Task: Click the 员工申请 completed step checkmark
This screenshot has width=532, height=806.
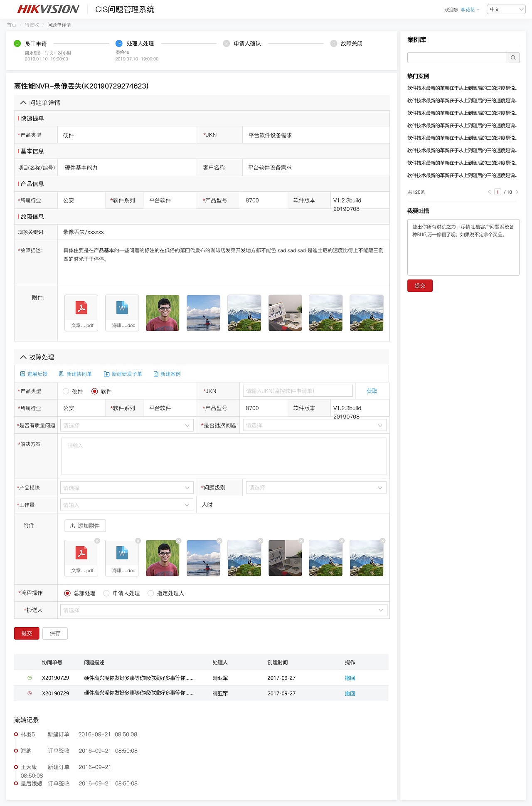Action: [17, 43]
